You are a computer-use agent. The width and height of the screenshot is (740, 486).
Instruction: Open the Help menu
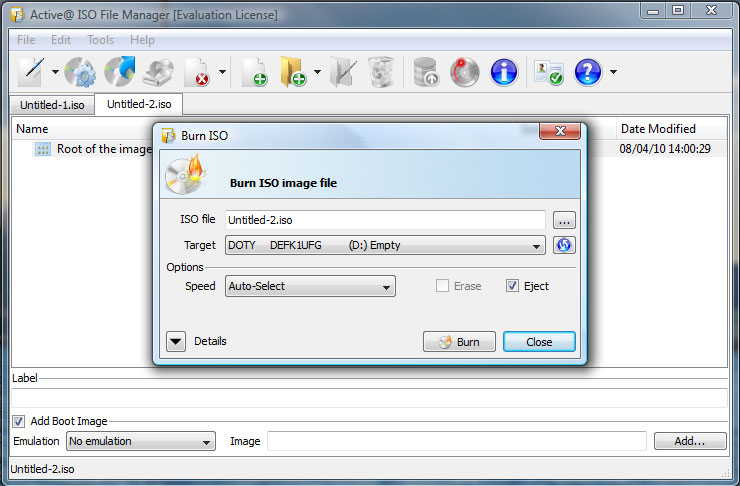142,40
